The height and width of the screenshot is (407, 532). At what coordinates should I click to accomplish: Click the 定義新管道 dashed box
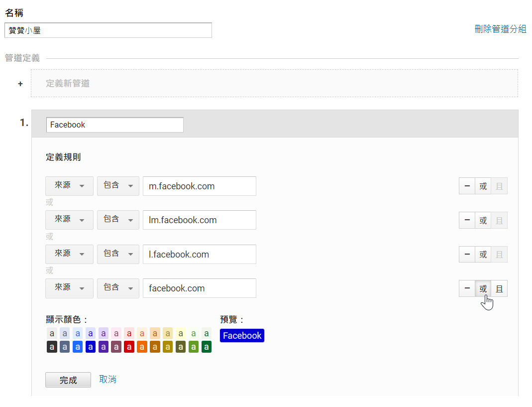click(x=275, y=83)
